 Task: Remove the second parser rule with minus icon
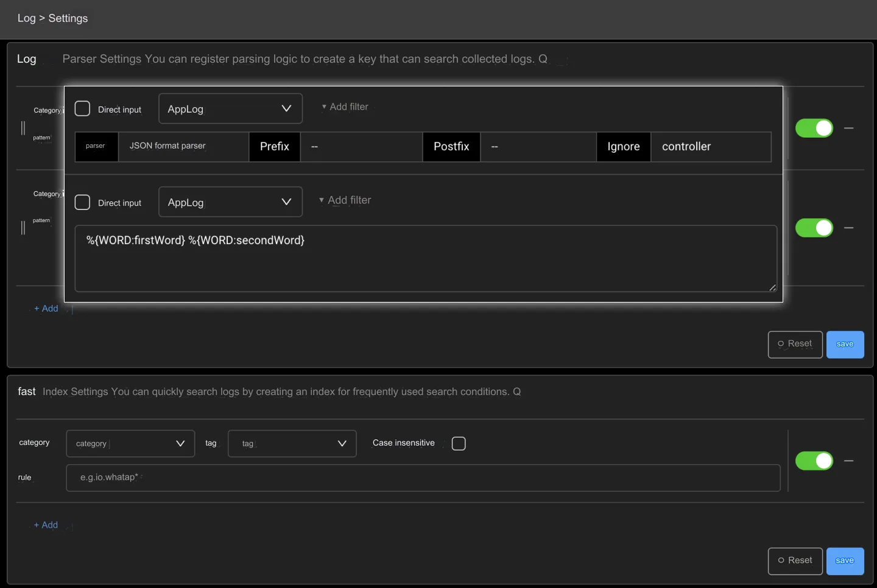coord(848,228)
